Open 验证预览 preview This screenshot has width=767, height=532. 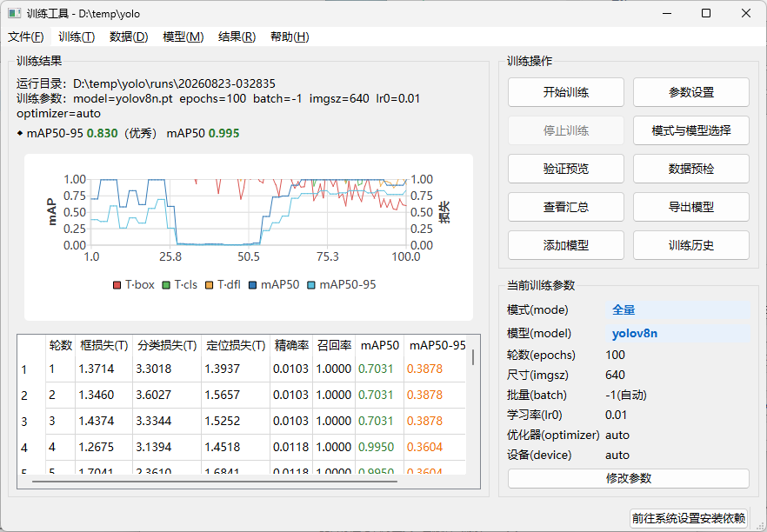click(566, 169)
